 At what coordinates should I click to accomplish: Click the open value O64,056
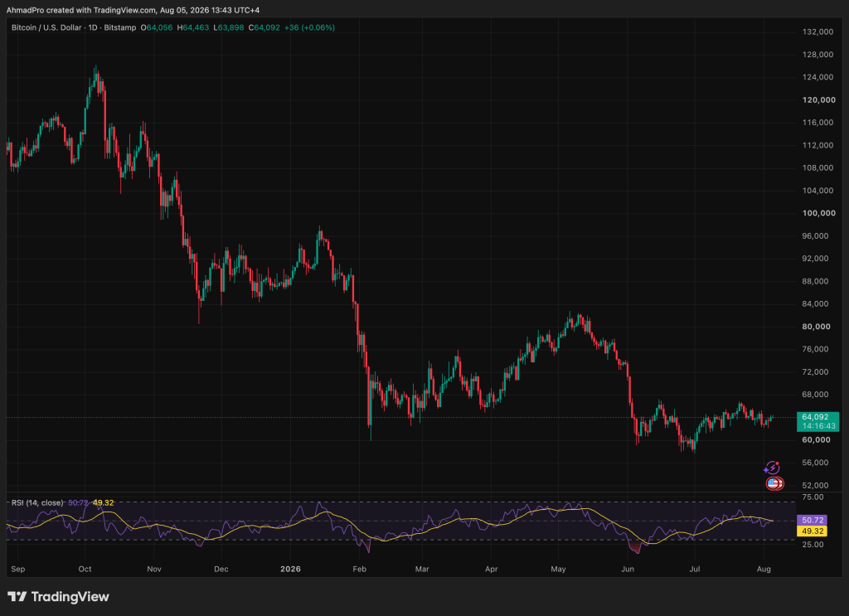[157, 27]
